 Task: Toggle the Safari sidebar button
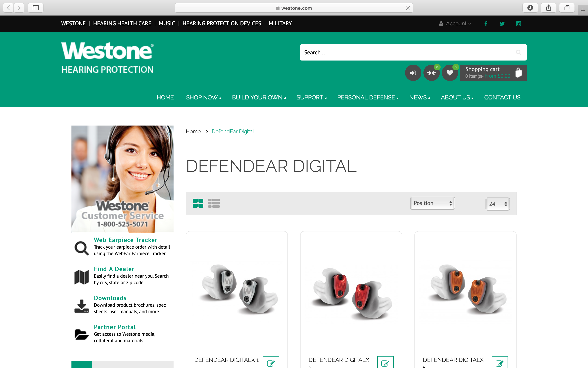pos(36,8)
